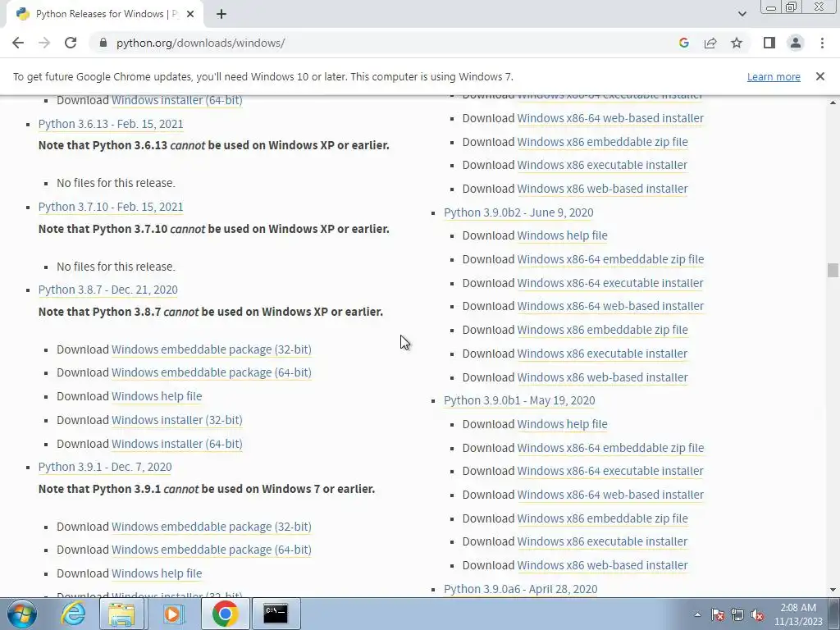Image resolution: width=840 pixels, height=630 pixels.
Task: Open Python 3.9.0a6 - April 28, 2020 release
Action: [x=520, y=589]
